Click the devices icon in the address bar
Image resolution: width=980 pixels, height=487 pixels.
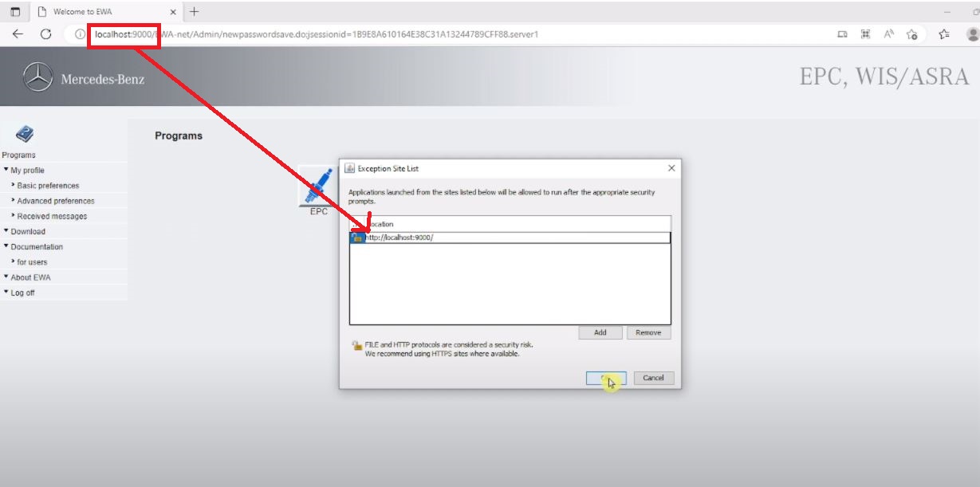point(842,34)
